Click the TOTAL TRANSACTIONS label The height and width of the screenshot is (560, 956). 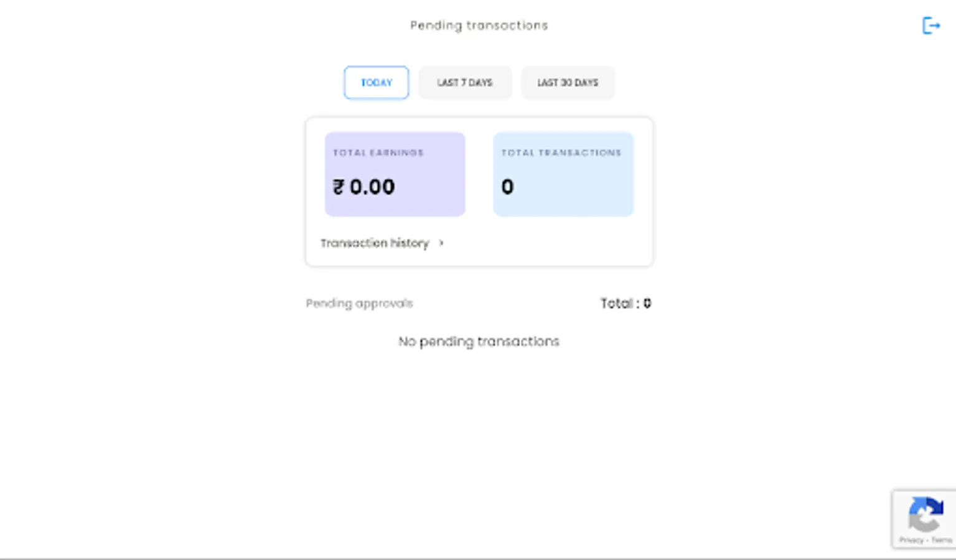click(561, 152)
